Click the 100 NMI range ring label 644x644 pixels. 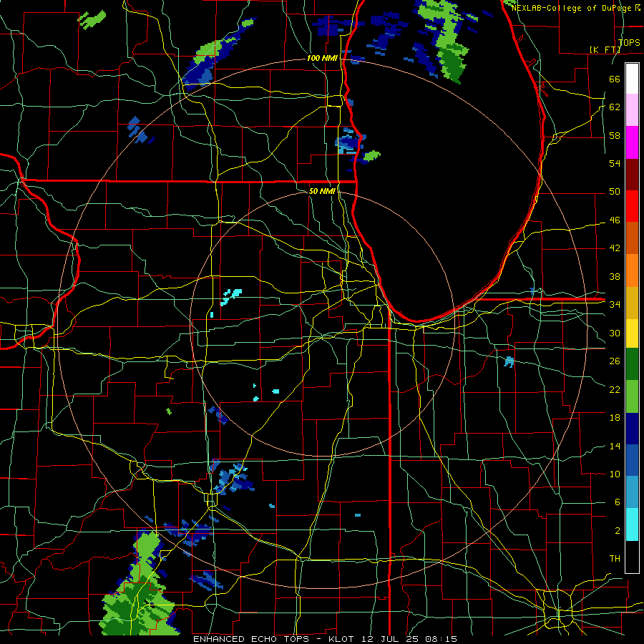322,59
